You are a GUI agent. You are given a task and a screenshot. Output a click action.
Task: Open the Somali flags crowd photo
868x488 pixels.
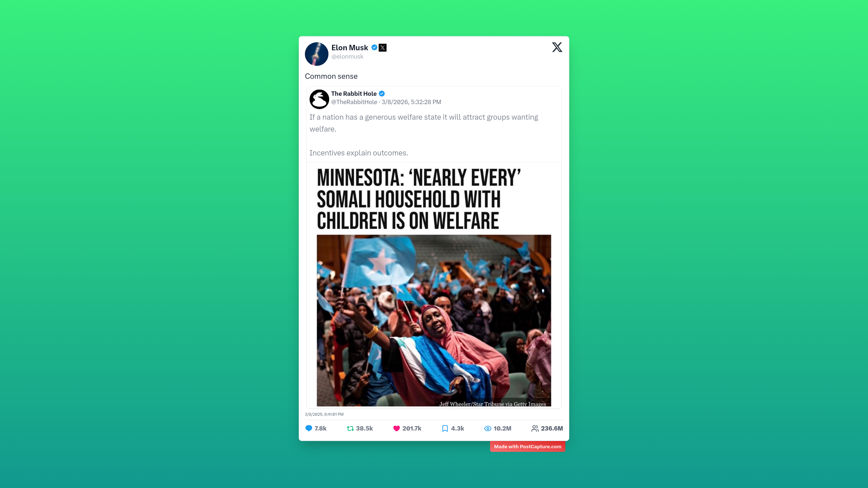tap(434, 321)
